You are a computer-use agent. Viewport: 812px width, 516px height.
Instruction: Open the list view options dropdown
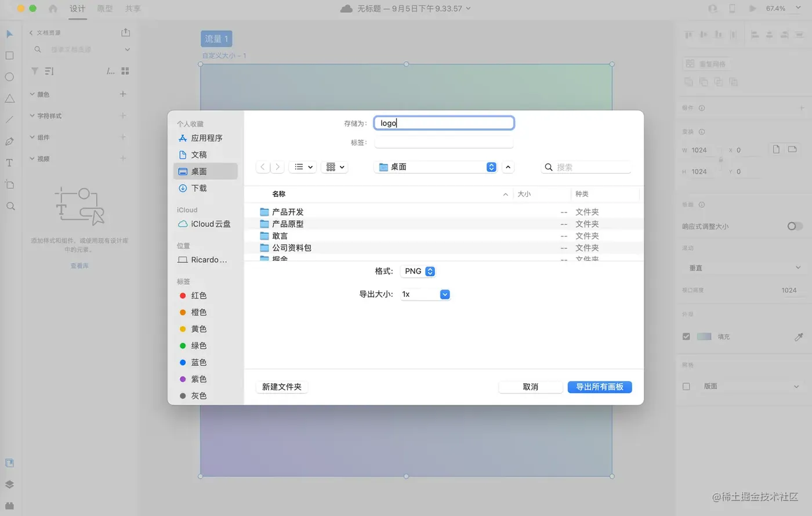[302, 167]
